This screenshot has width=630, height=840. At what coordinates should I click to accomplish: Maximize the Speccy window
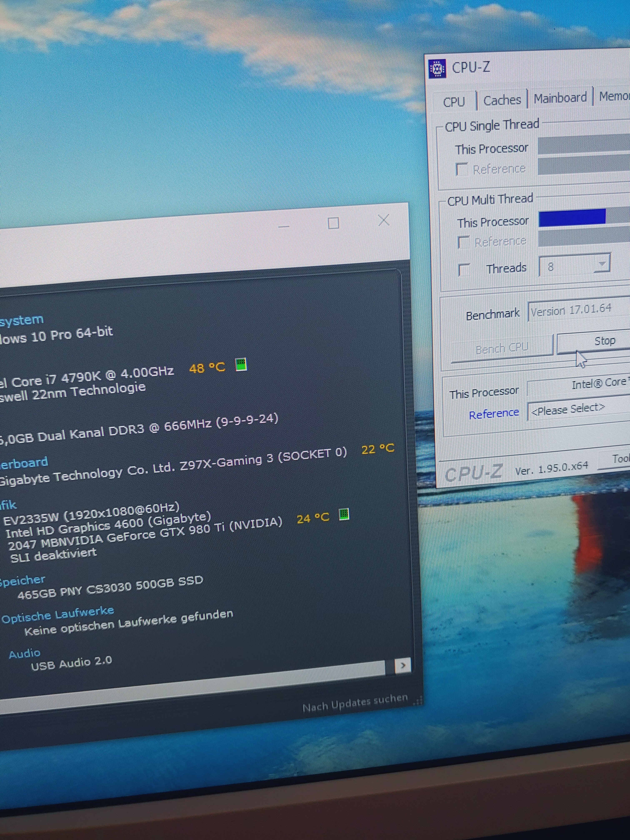tap(333, 223)
